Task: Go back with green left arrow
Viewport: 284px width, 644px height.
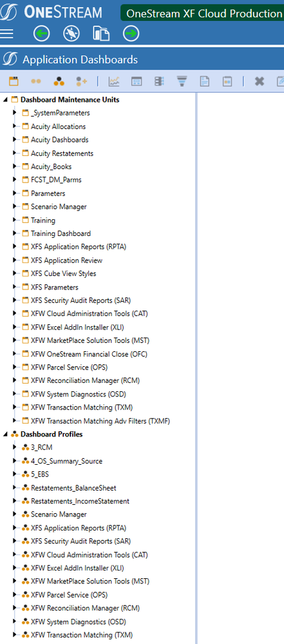Action: point(41,34)
